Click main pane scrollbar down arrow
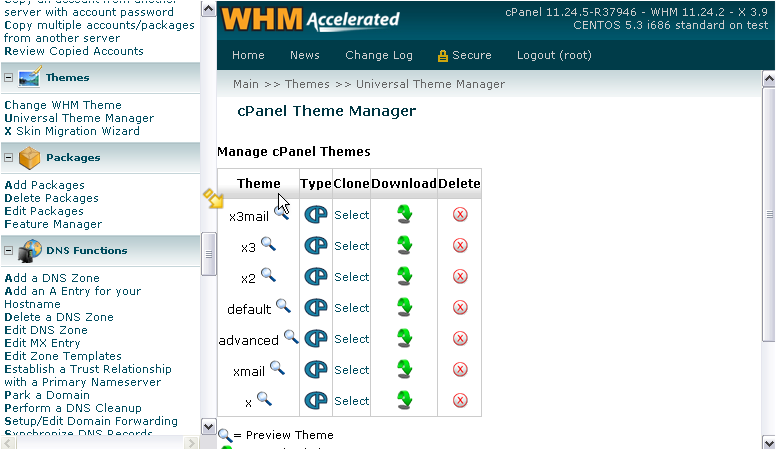Screen dimensions: 776x450 click(x=769, y=442)
